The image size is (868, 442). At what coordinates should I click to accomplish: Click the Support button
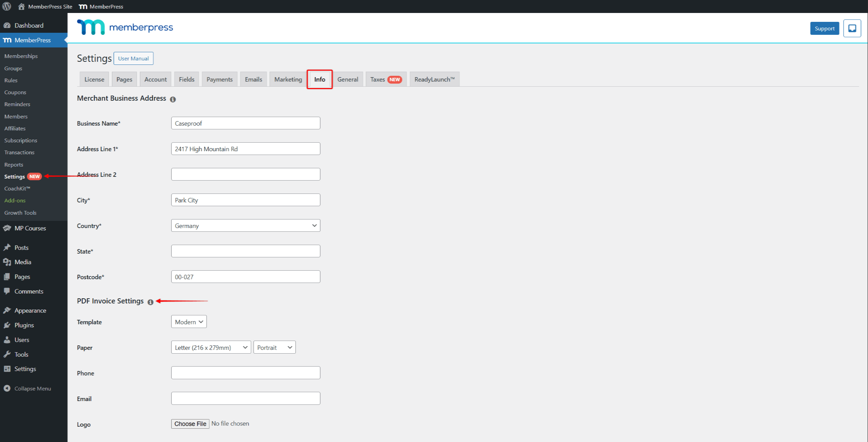click(x=824, y=29)
